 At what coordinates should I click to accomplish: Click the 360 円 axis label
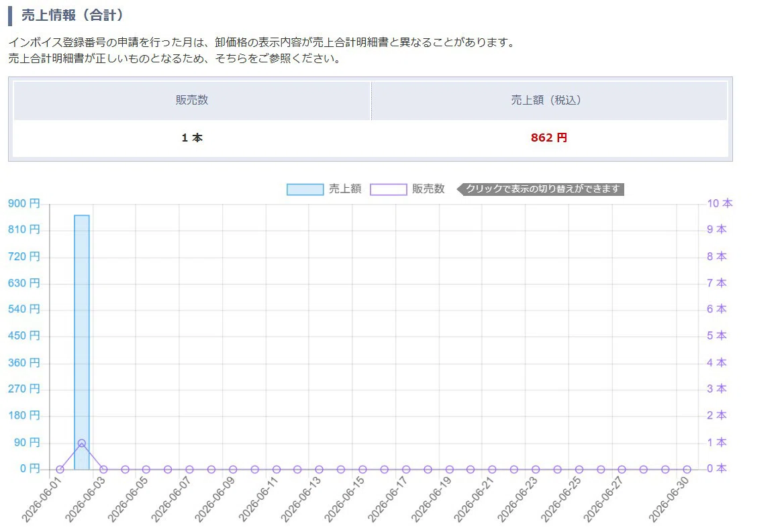(24, 362)
